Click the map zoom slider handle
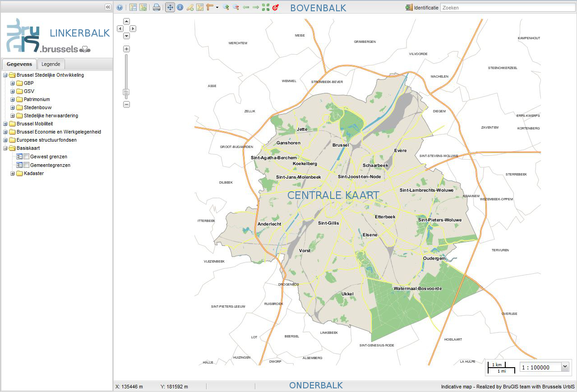 point(126,92)
